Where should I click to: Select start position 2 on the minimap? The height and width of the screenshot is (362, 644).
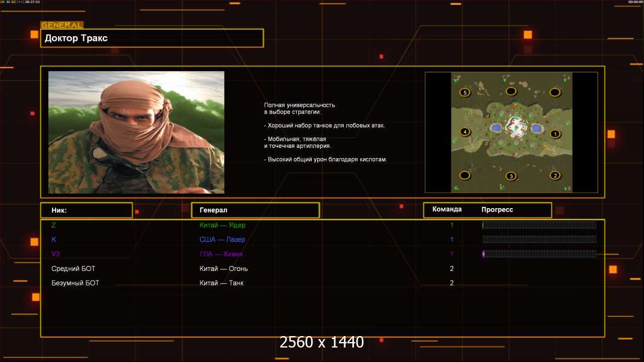[555, 176]
